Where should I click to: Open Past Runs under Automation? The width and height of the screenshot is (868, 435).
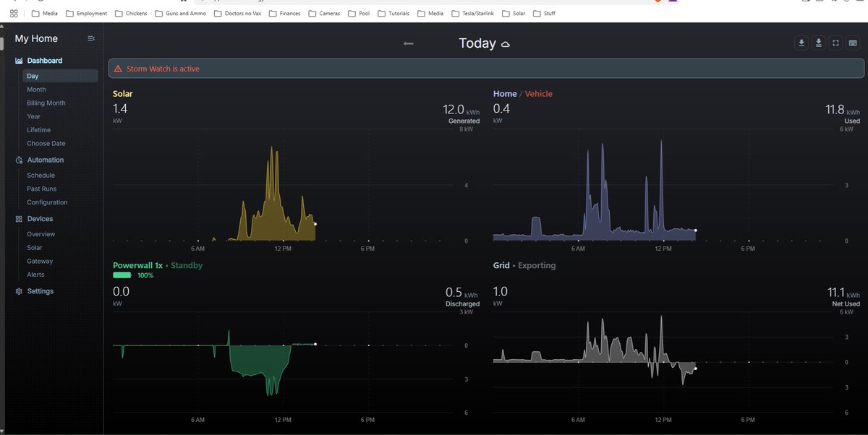pyautogui.click(x=42, y=189)
